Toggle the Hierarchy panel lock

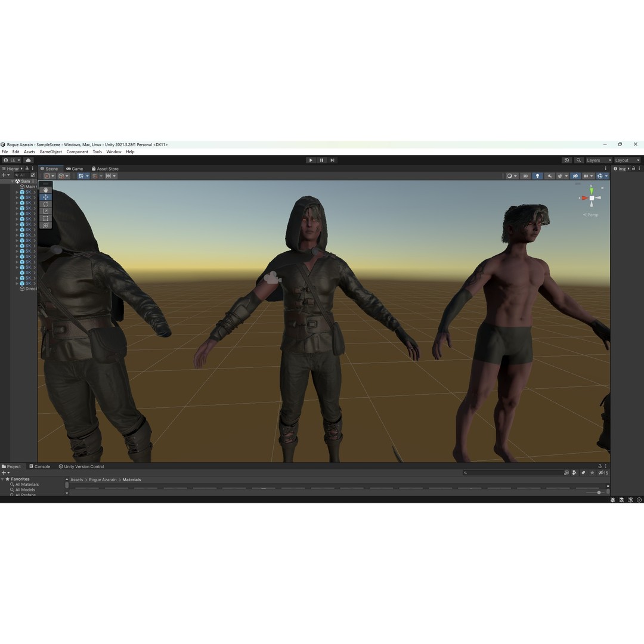(x=27, y=168)
